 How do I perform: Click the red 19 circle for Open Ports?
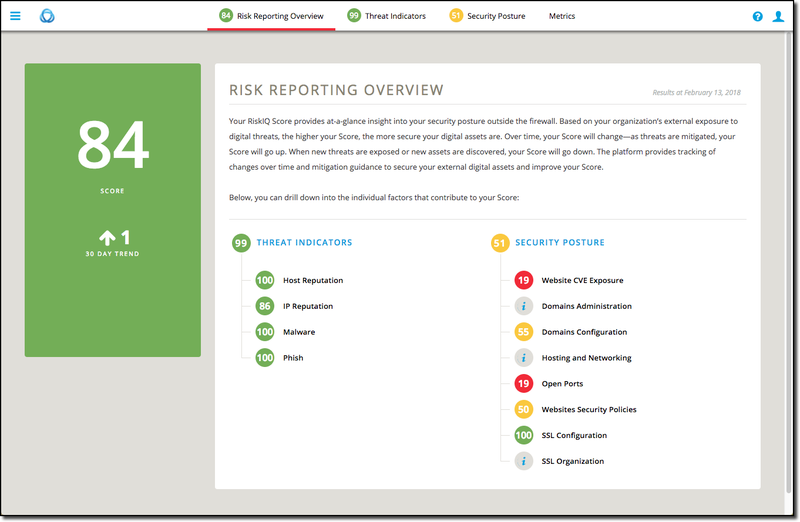coord(523,384)
